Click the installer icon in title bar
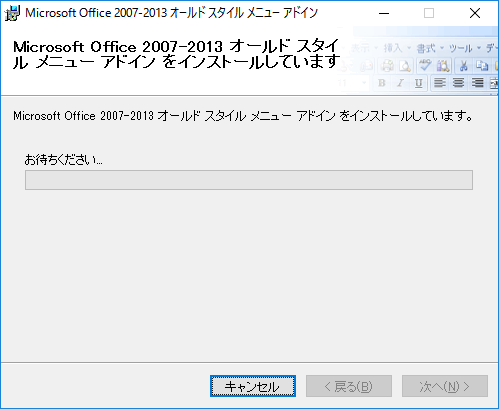 12,13
